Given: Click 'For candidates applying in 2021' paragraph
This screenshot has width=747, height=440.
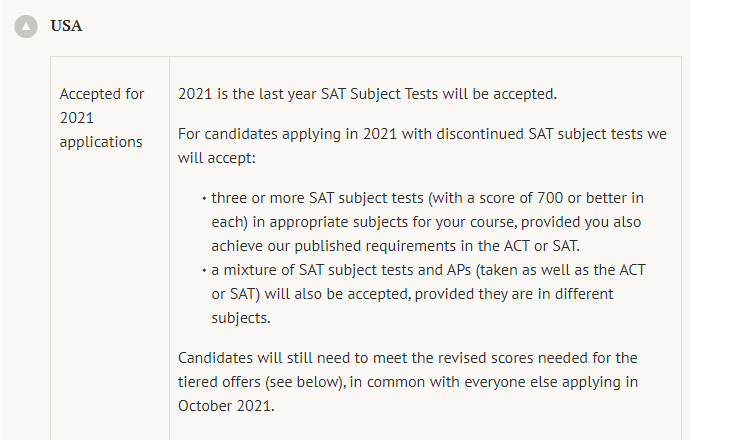Looking at the screenshot, I should click(422, 146).
